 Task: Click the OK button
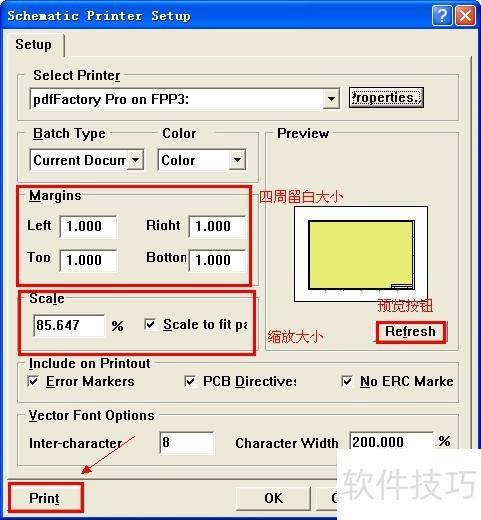(273, 498)
